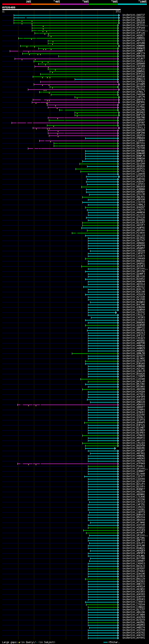Select label UniRef100_A9TTU3

click(x=133, y=41)
